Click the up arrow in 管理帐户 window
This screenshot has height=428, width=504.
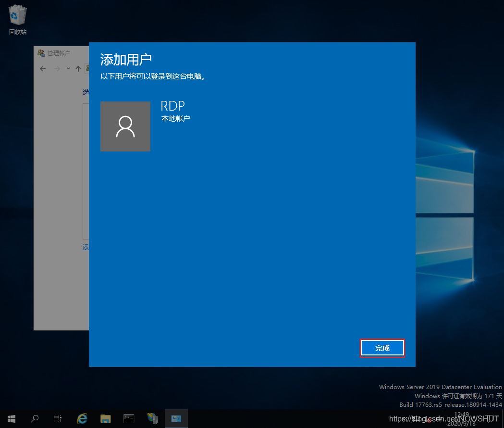tap(78, 69)
